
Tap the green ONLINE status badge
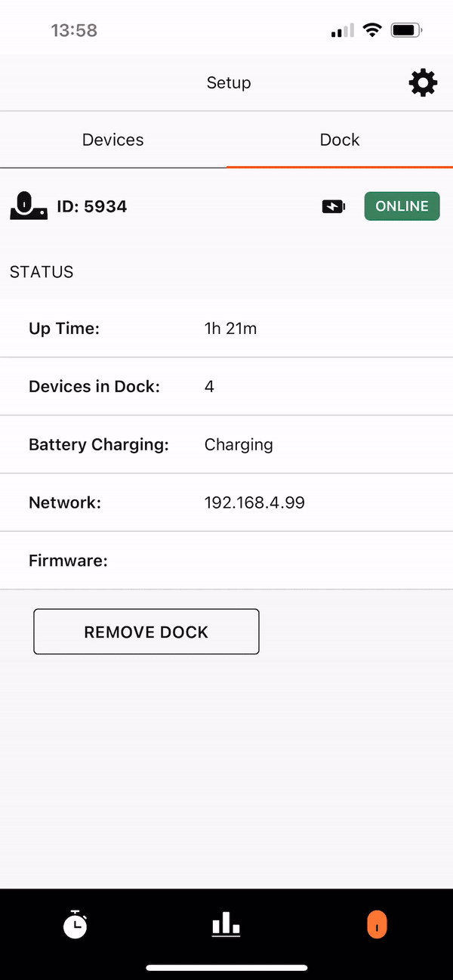coord(402,206)
